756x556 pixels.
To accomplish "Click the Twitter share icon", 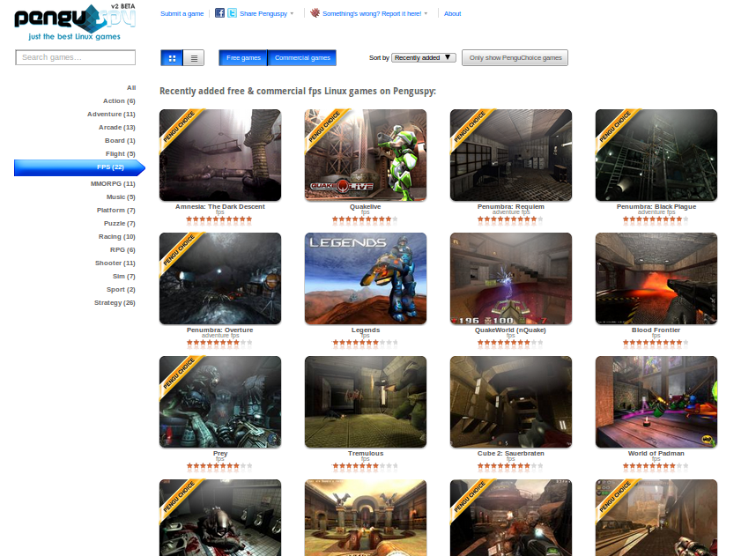I will pos(232,13).
